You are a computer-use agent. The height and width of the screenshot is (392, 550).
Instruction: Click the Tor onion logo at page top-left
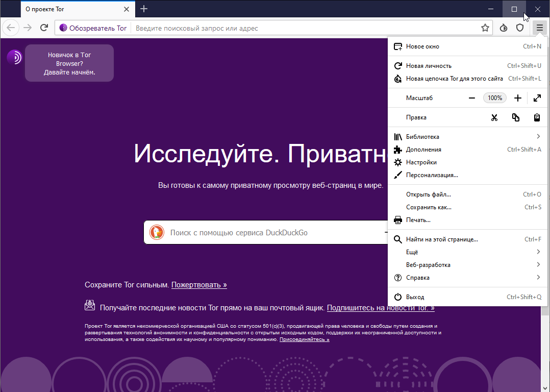click(x=14, y=57)
